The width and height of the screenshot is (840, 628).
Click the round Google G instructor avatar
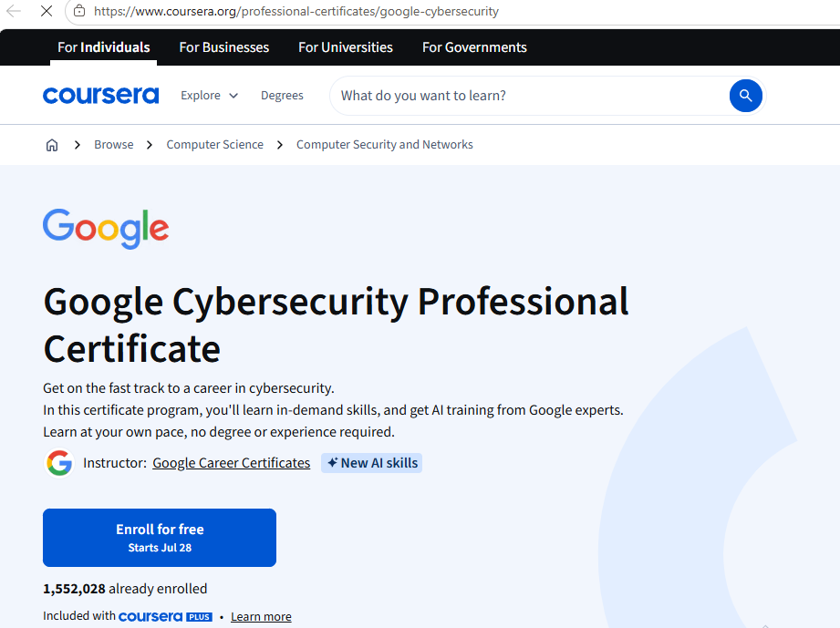(59, 463)
